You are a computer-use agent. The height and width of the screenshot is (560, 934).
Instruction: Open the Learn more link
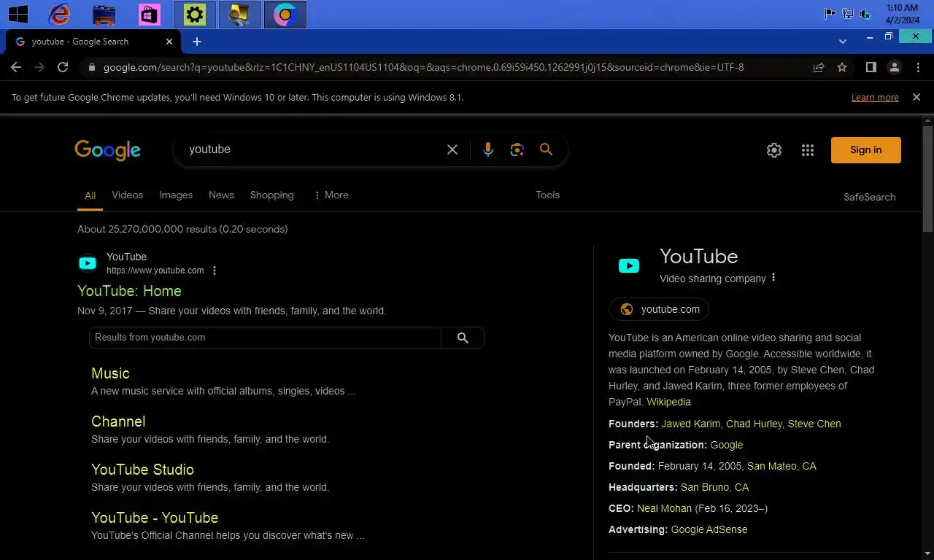(x=875, y=97)
